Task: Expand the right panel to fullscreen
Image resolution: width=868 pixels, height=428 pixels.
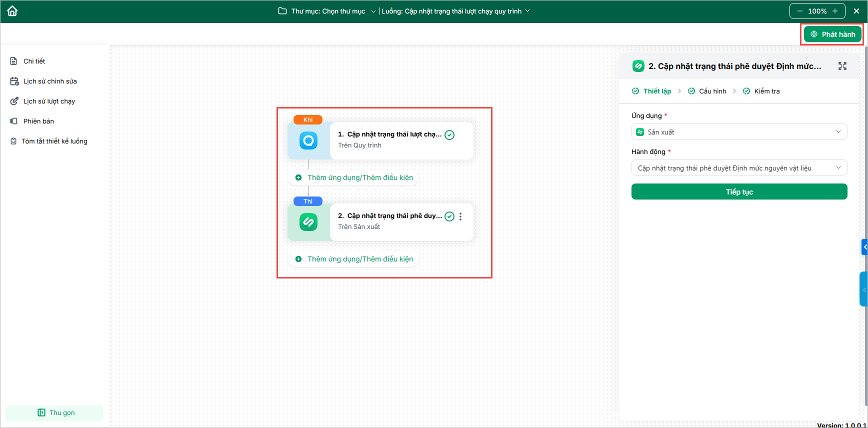Action: click(x=842, y=66)
